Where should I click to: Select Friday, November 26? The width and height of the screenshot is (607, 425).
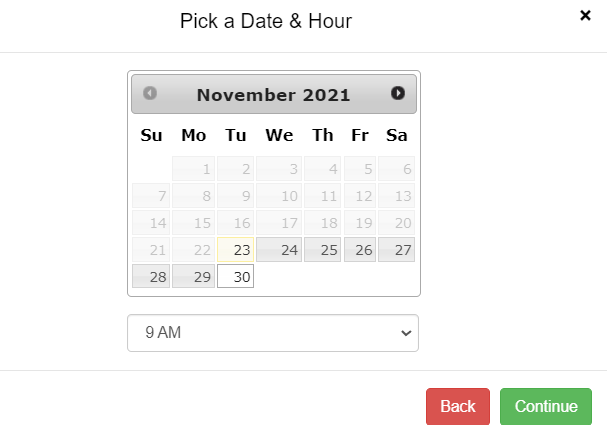(359, 250)
